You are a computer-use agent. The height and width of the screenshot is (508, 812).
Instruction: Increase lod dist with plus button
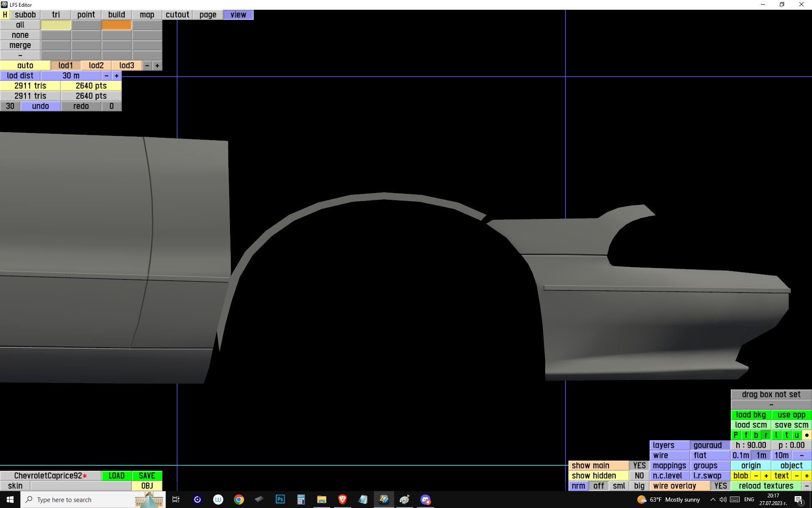117,76
